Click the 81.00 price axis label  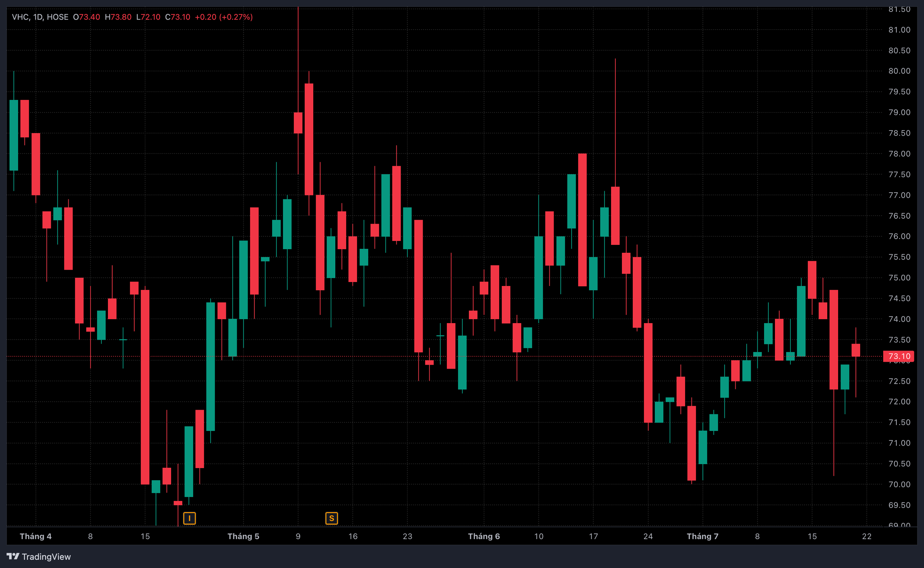(899, 30)
